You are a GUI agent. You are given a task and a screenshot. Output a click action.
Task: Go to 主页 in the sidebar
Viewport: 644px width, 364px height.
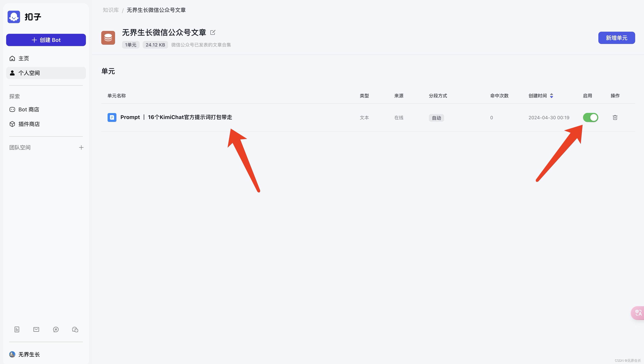(x=24, y=58)
